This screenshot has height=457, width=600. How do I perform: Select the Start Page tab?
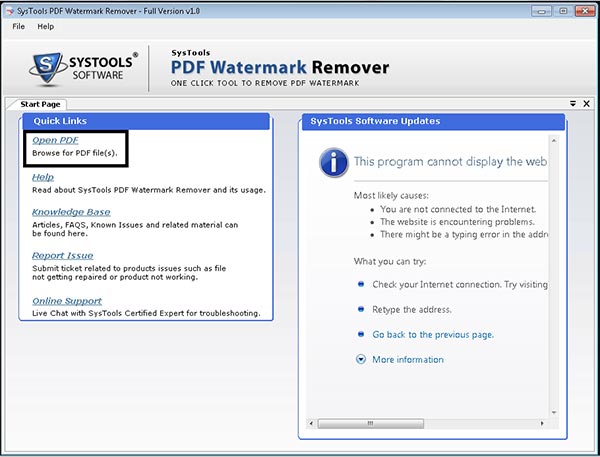(40, 104)
